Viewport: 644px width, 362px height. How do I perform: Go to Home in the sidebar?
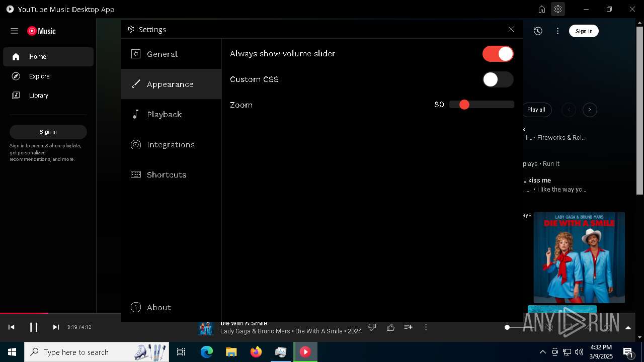[x=48, y=57]
